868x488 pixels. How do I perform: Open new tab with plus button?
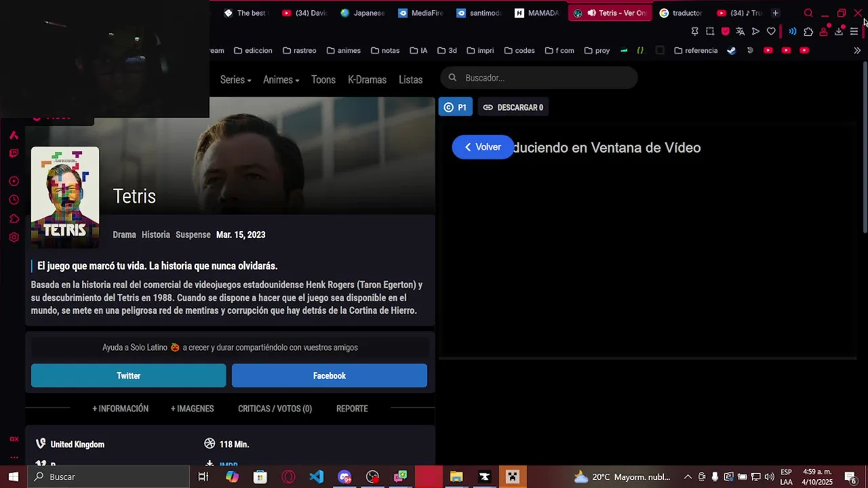click(x=775, y=13)
